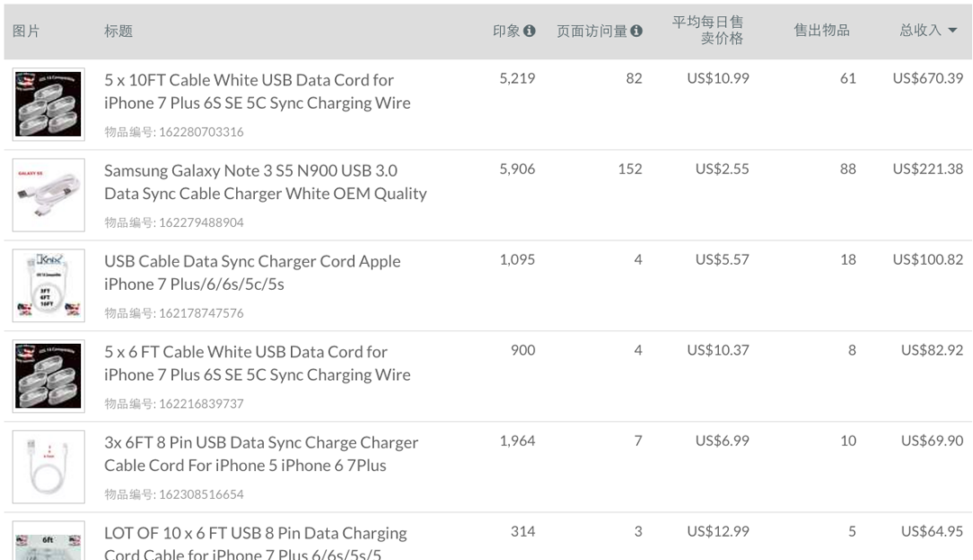This screenshot has height=560, width=973.
Task: Click the 标题 column header
Action: pos(118,31)
